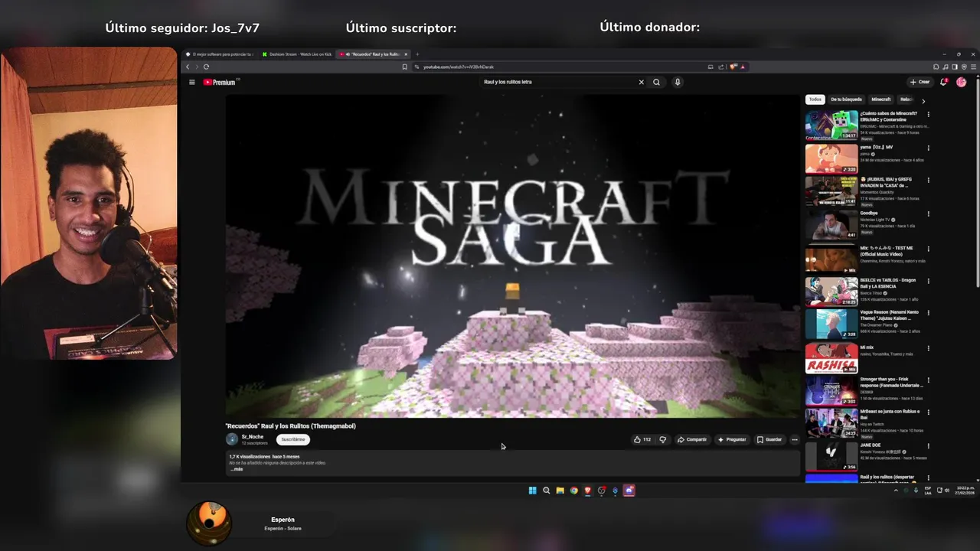The width and height of the screenshot is (980, 551).
Task: Select the 'De tu búsqueda' filter chip
Action: (846, 99)
